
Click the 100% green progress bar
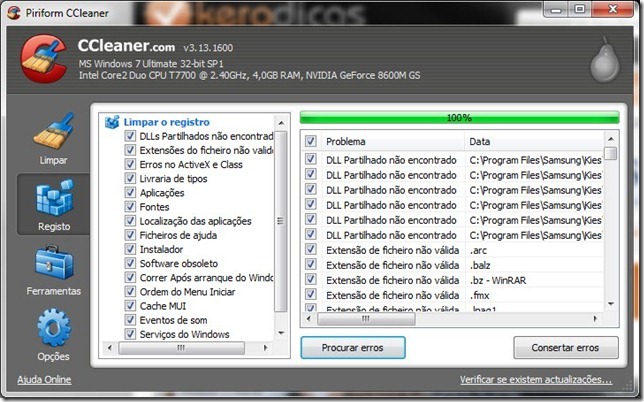point(459,117)
